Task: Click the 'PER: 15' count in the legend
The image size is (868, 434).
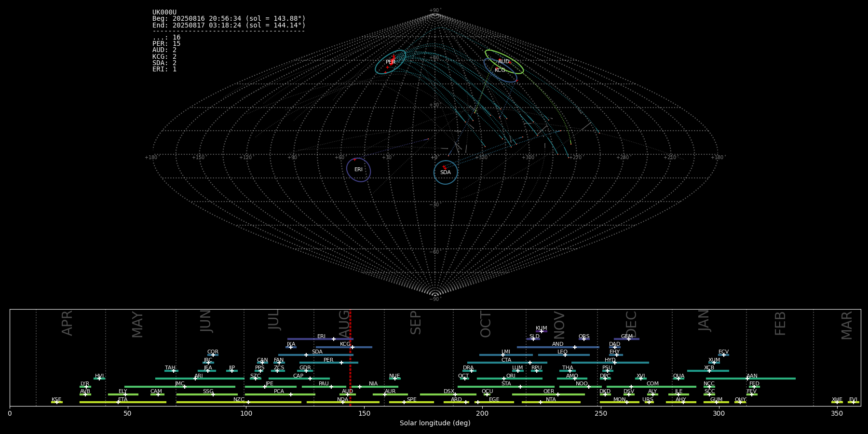Action: 166,44
